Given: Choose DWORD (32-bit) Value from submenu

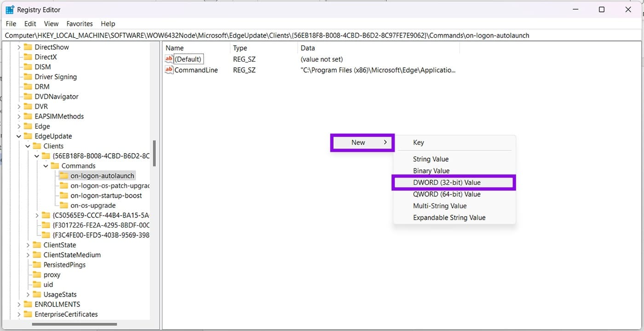Looking at the screenshot, I should 454,183.
